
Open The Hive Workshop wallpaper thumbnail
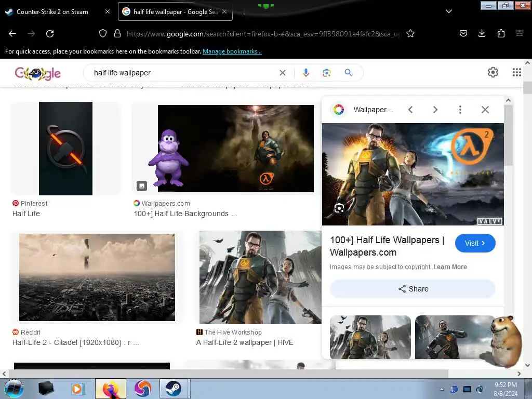point(260,277)
